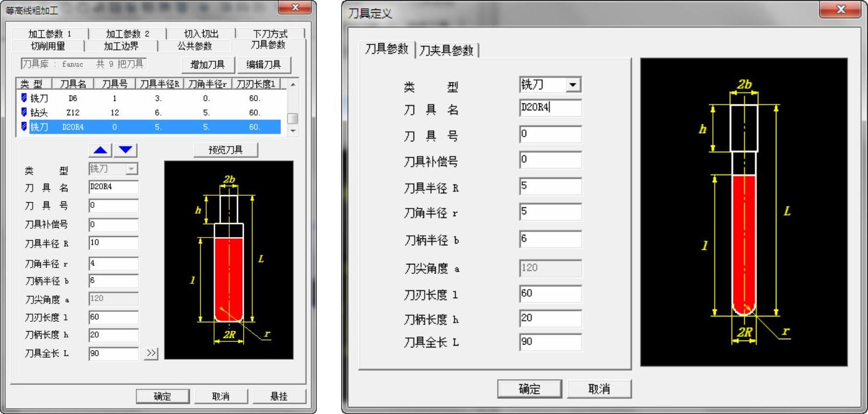Click 确定 in the 等高线粗加工 dialog
Image resolution: width=868 pixels, height=414 pixels.
(162, 396)
